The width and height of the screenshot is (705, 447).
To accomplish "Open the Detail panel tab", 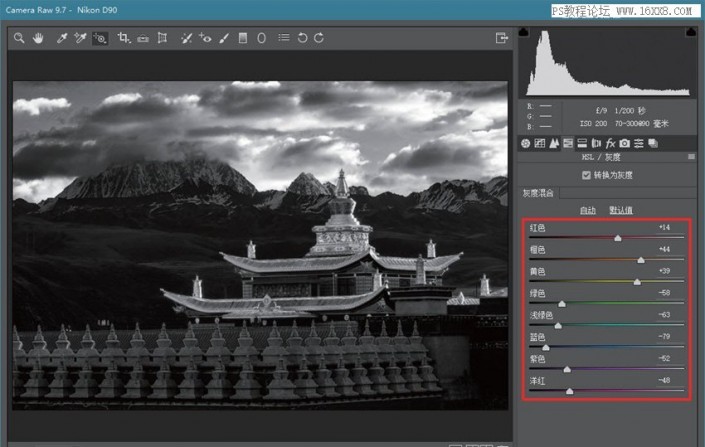I will [554, 143].
